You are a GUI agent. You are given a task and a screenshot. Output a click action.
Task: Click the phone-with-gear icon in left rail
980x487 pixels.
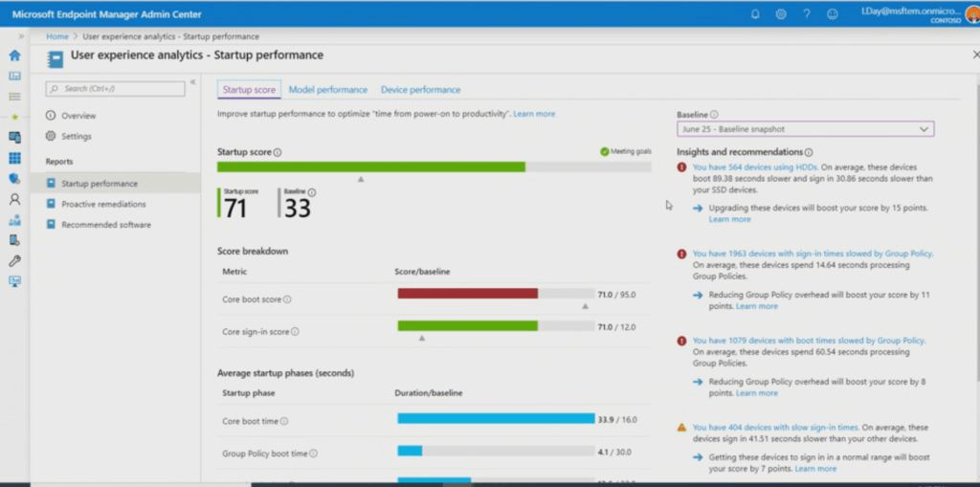[14, 240]
